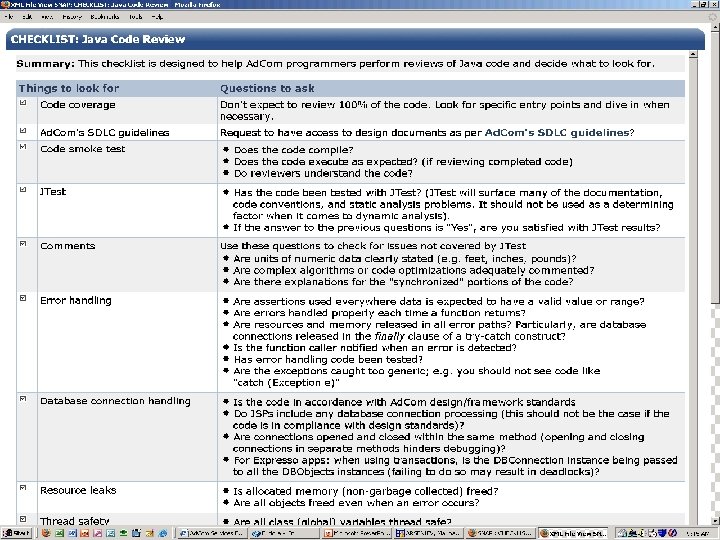This screenshot has height=540, width=720.
Task: Select the 'Code coverage' cell text
Action: [x=78, y=105]
